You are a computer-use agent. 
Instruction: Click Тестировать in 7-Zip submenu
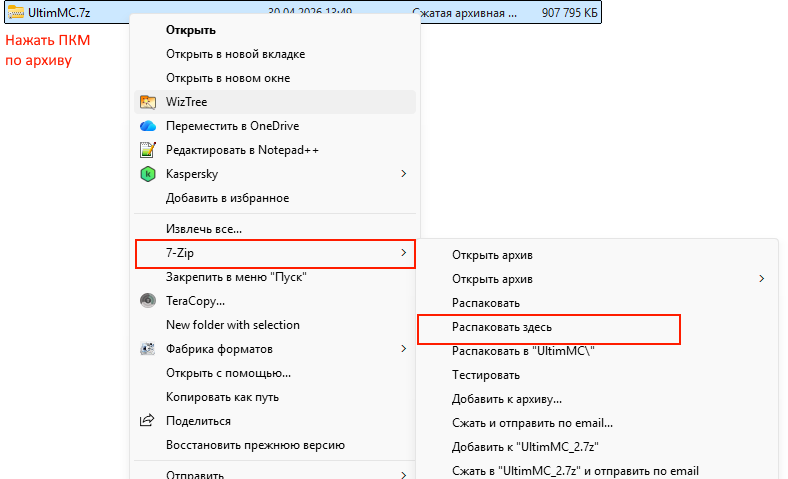tap(485, 375)
